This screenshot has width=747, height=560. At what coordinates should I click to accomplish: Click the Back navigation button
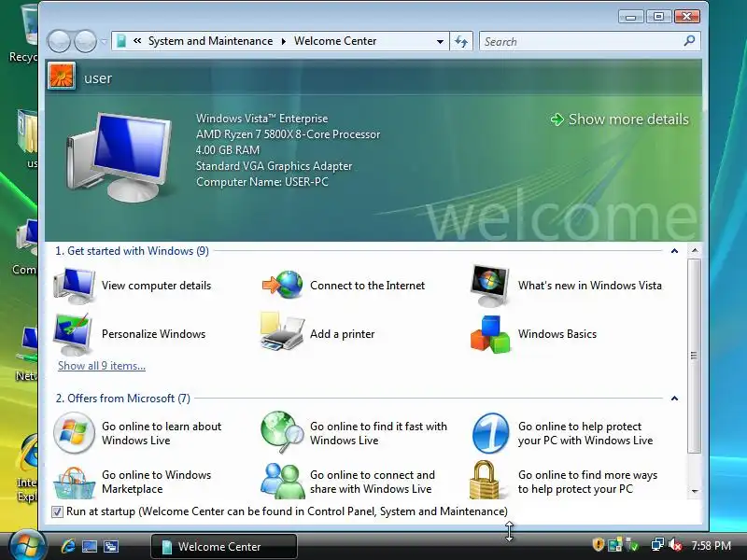[x=59, y=41]
